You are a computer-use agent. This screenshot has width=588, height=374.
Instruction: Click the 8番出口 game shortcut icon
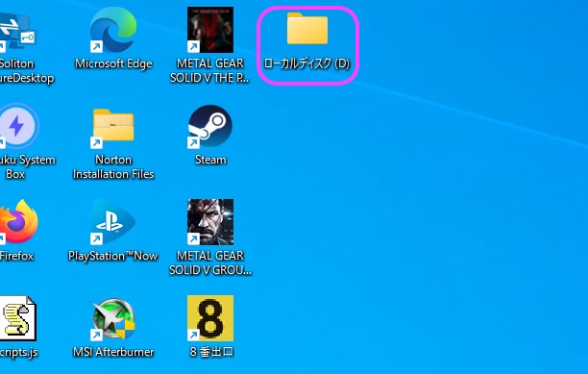[210, 318]
